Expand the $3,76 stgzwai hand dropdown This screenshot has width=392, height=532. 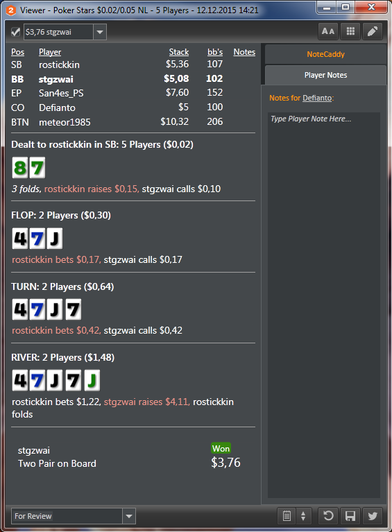coord(100,32)
